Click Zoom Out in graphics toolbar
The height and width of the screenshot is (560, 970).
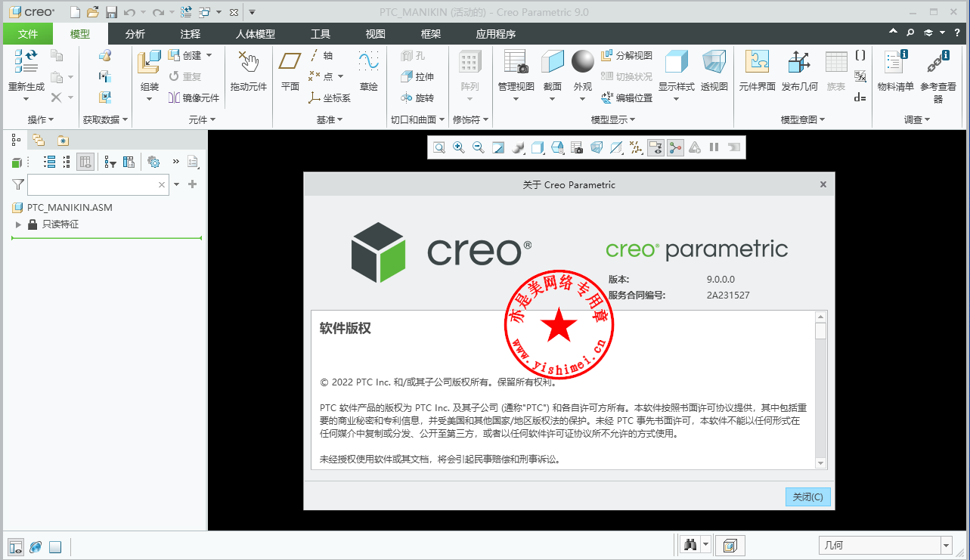tap(479, 147)
